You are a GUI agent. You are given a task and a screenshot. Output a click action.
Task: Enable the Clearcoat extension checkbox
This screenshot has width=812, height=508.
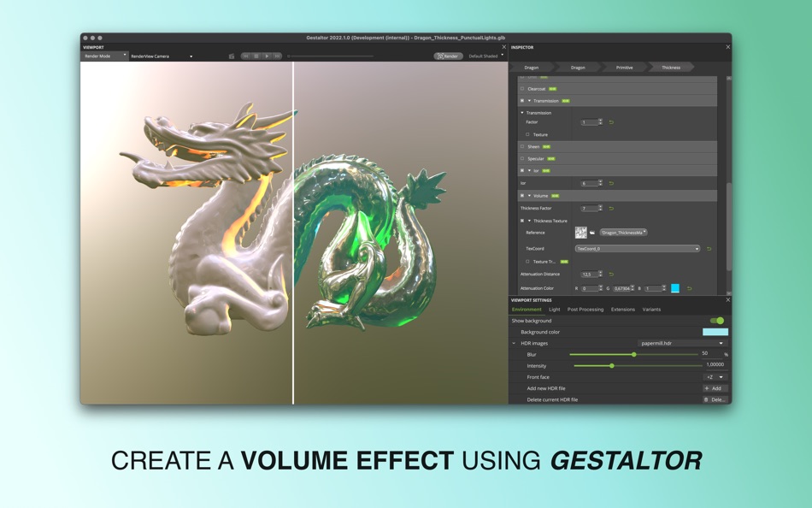coord(522,89)
